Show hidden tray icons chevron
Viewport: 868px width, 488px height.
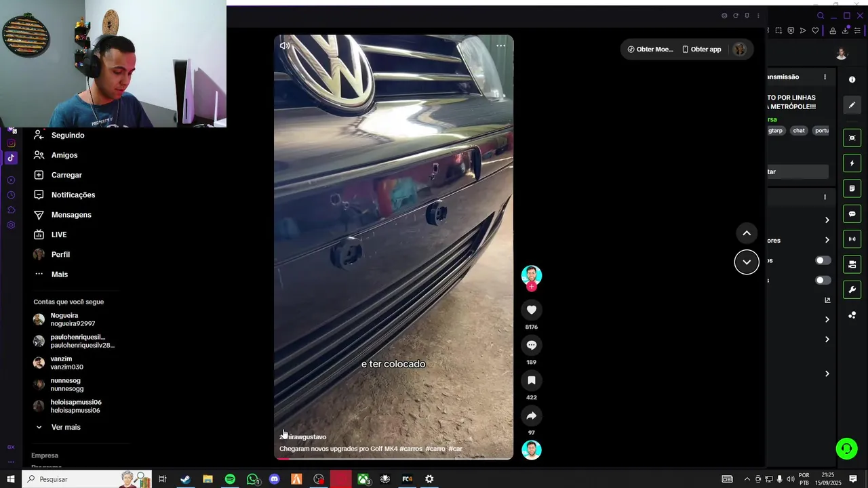(747, 479)
